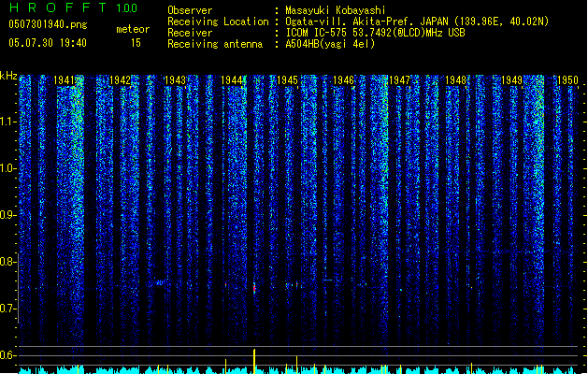Screen dimensions: 588x374
Task: Click the meteor count value 15
Action: point(136,43)
